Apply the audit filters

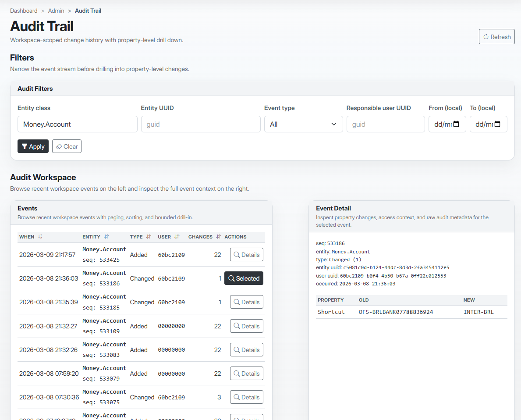[33, 146]
